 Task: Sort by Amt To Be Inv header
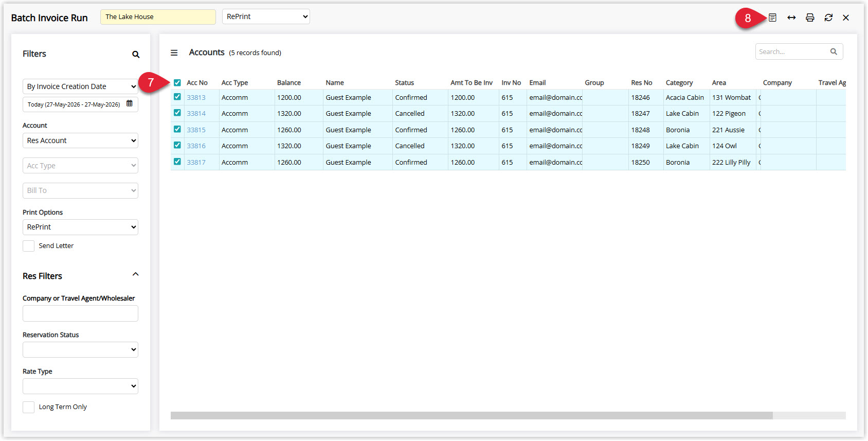[472, 82]
